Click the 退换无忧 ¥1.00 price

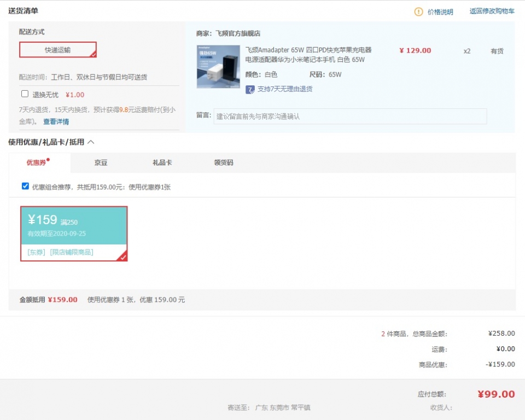[75, 95]
